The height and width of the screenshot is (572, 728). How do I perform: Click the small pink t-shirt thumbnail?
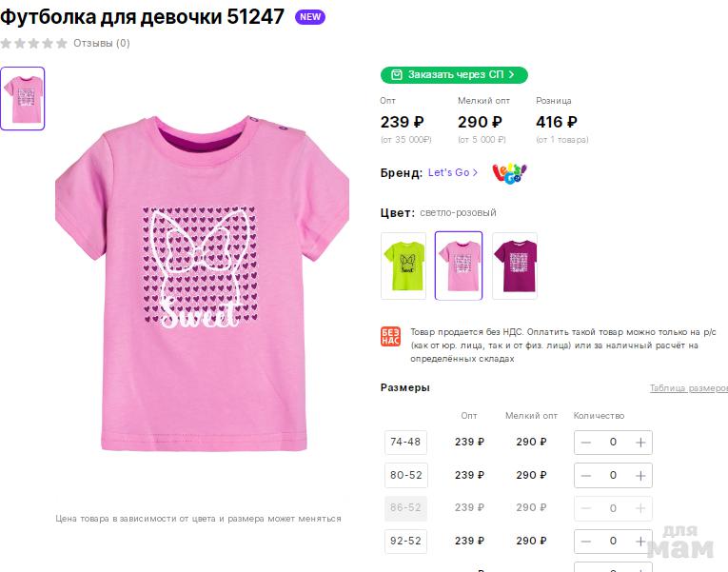point(22,98)
